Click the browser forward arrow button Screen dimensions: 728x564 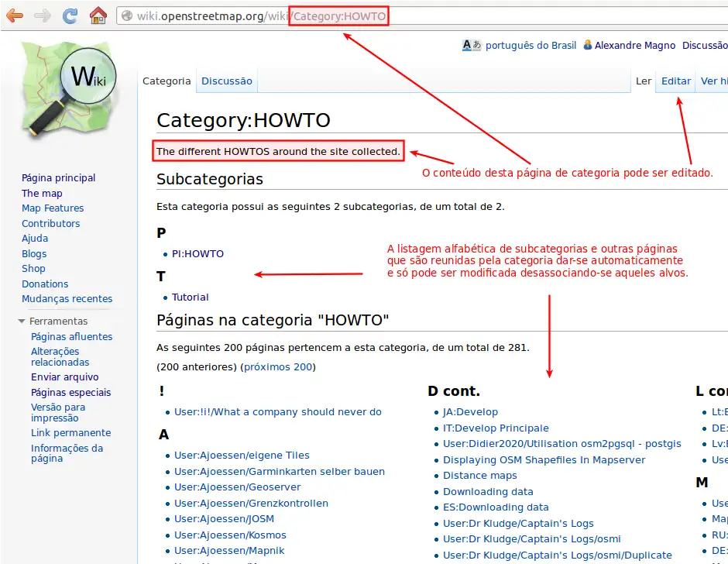coord(43,15)
